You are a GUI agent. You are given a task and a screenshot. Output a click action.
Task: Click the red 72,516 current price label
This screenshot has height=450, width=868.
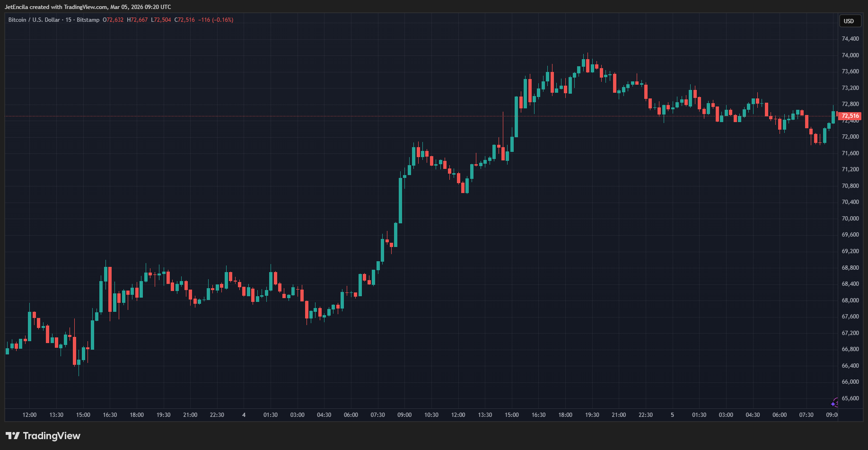pyautogui.click(x=850, y=116)
